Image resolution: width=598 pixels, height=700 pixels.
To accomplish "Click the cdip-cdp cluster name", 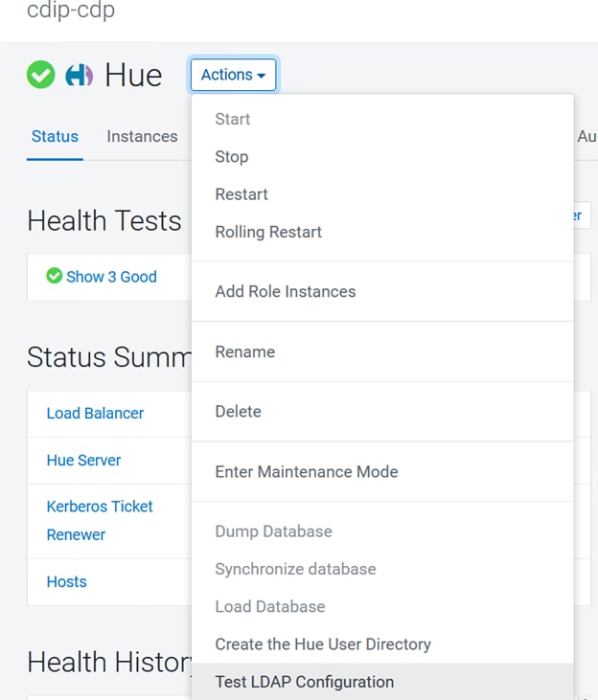I will [71, 10].
